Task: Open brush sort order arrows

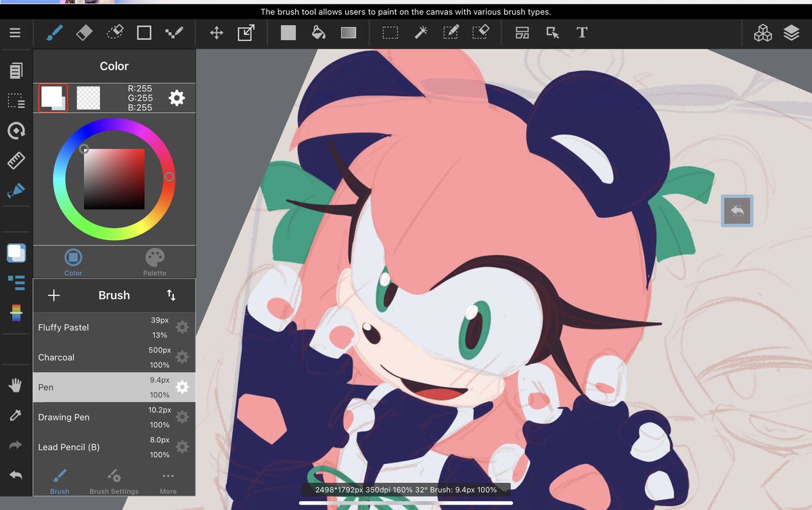Action: pos(171,296)
